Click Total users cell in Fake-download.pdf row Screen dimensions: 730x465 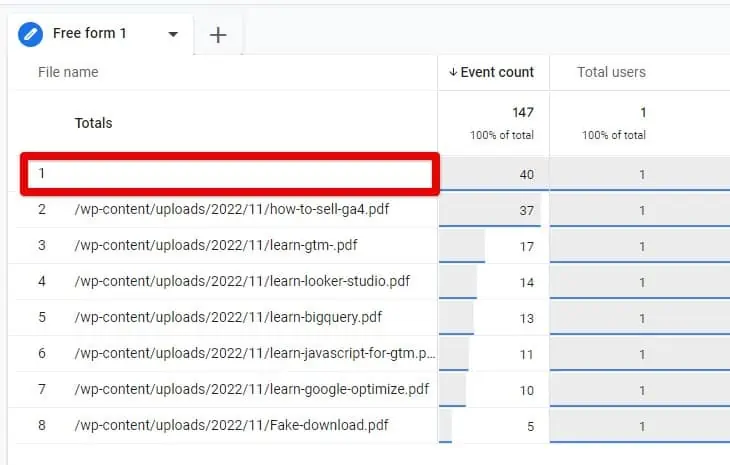(640, 426)
